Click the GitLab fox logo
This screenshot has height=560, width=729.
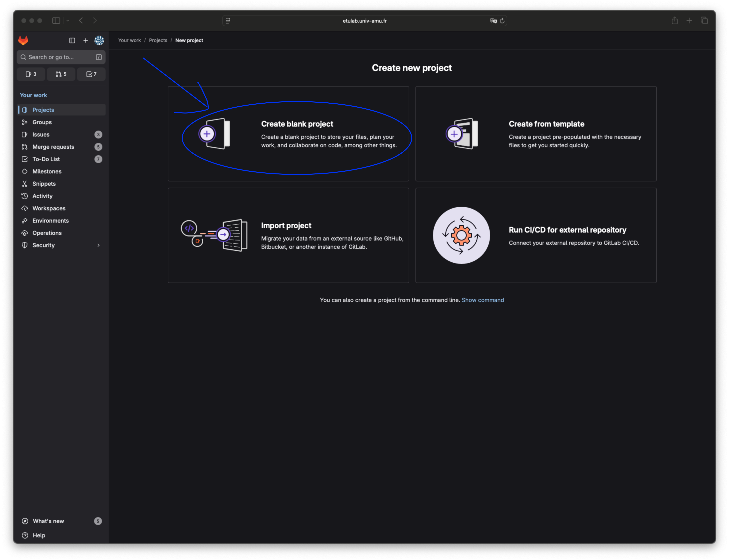click(x=23, y=40)
